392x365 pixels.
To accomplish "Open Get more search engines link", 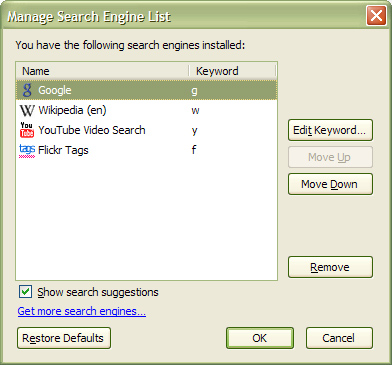I will (x=82, y=311).
